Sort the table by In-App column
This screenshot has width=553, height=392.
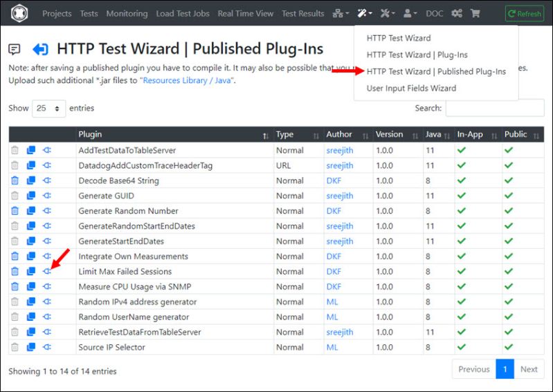(478, 135)
